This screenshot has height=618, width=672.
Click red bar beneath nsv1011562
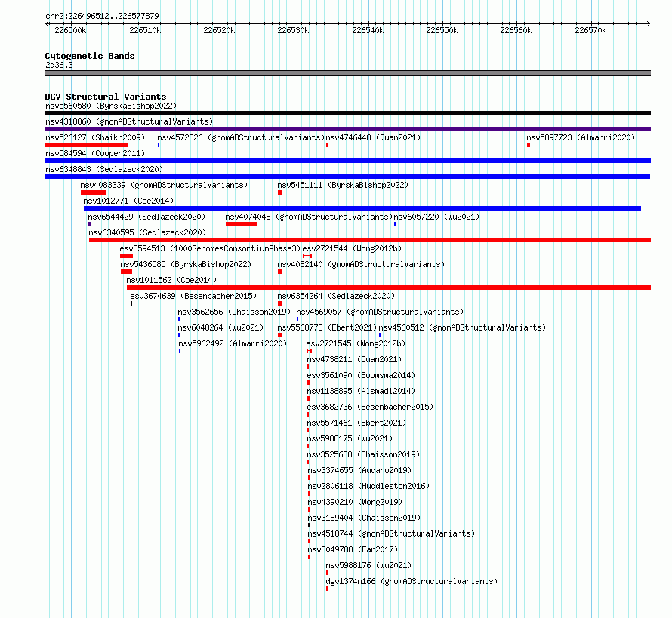(x=389, y=287)
